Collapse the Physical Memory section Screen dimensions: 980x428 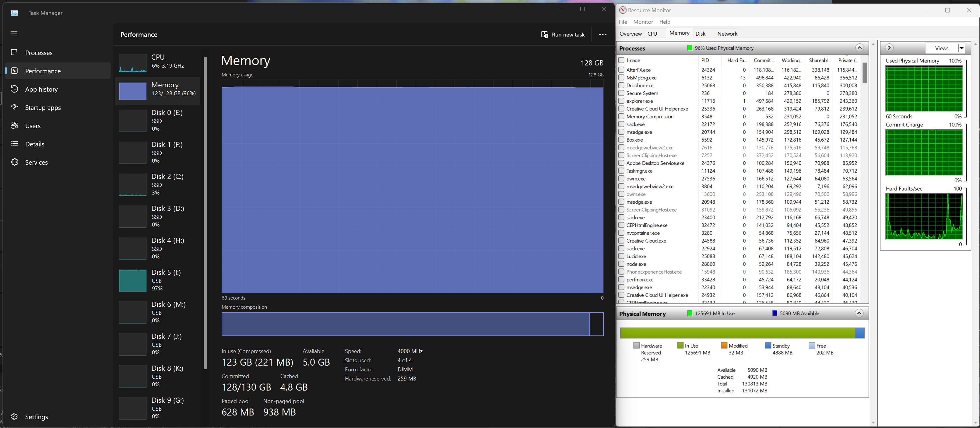point(859,313)
